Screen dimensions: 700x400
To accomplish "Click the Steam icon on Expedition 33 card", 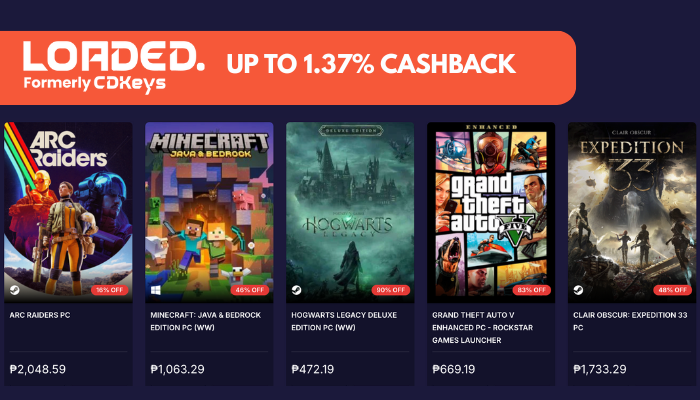I will pos(579,290).
